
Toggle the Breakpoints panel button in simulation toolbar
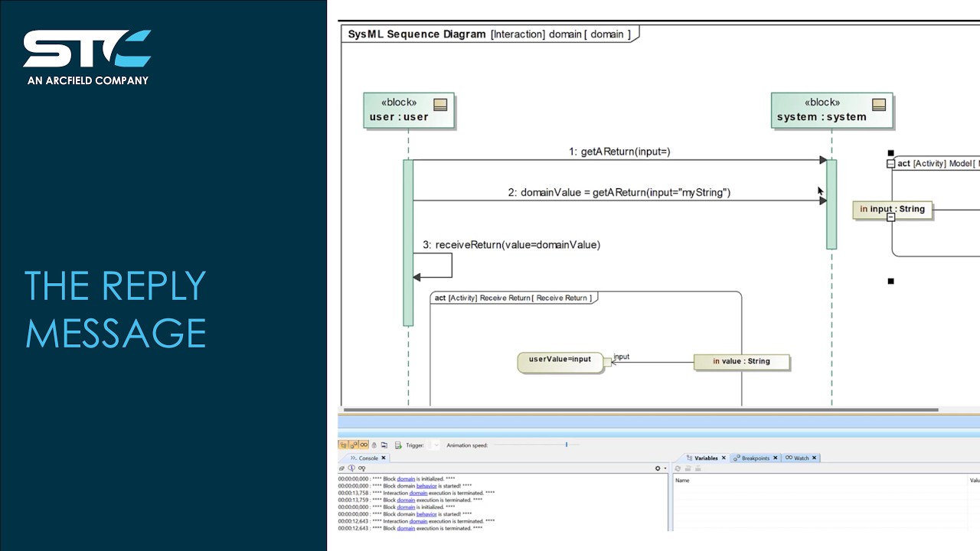[354, 445]
